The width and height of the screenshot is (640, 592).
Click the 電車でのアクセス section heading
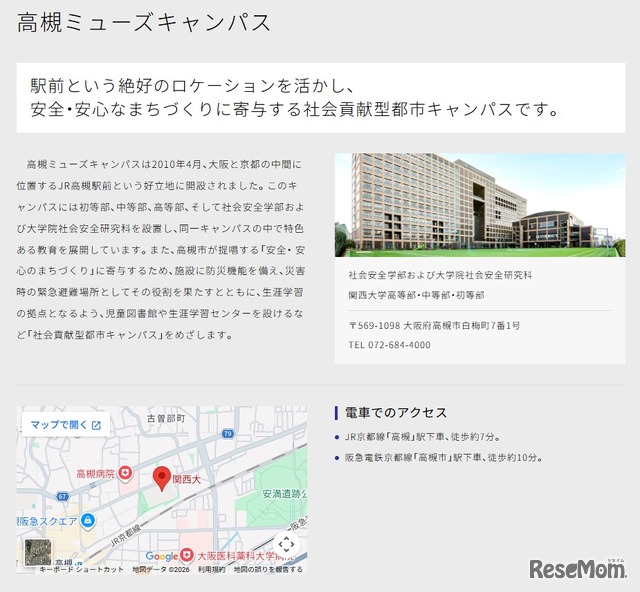(x=396, y=413)
